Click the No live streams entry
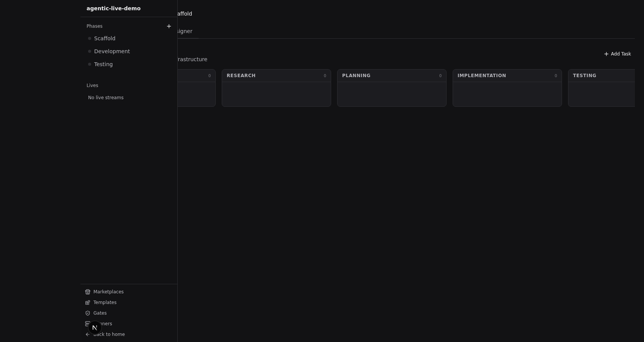Screen dimensions: 644x342 (106, 98)
